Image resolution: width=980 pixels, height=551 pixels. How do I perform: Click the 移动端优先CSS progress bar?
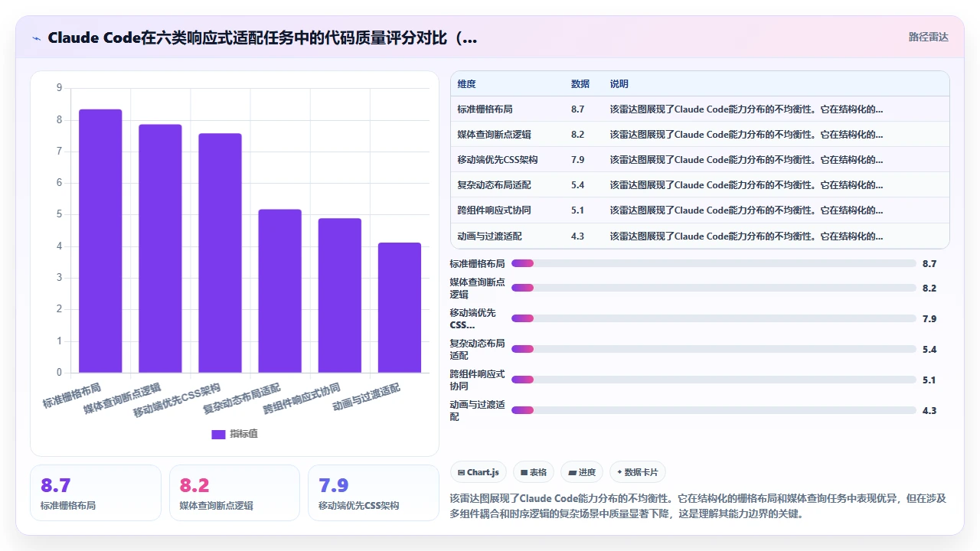[714, 318]
